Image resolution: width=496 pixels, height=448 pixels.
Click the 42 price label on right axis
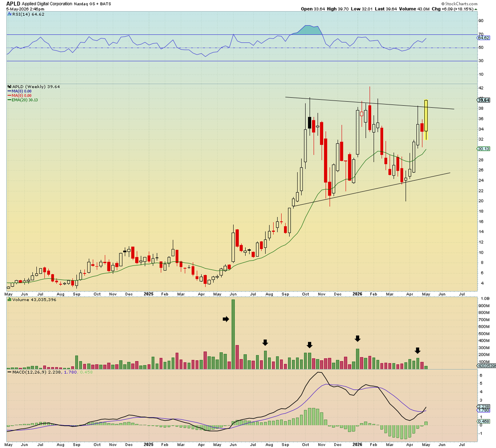(481, 88)
